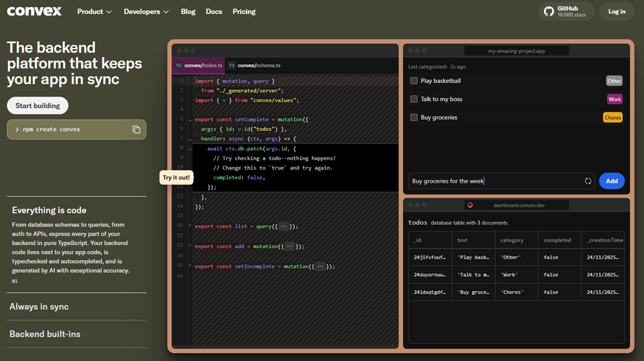Open the Pricing page from navbar
The width and height of the screenshot is (644, 361).
click(244, 11)
